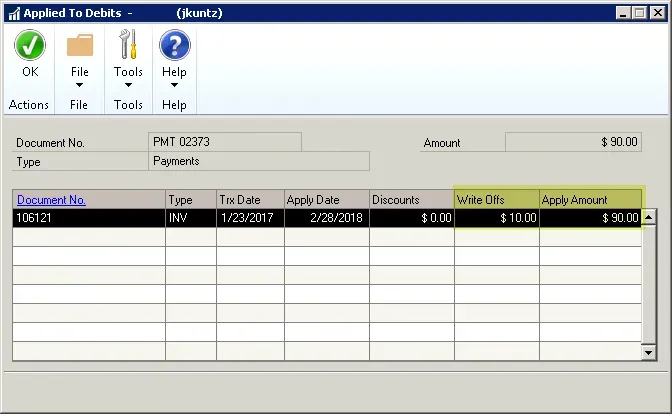This screenshot has width=672, height=414.
Task: Click the Discounts column header
Action: click(411, 200)
